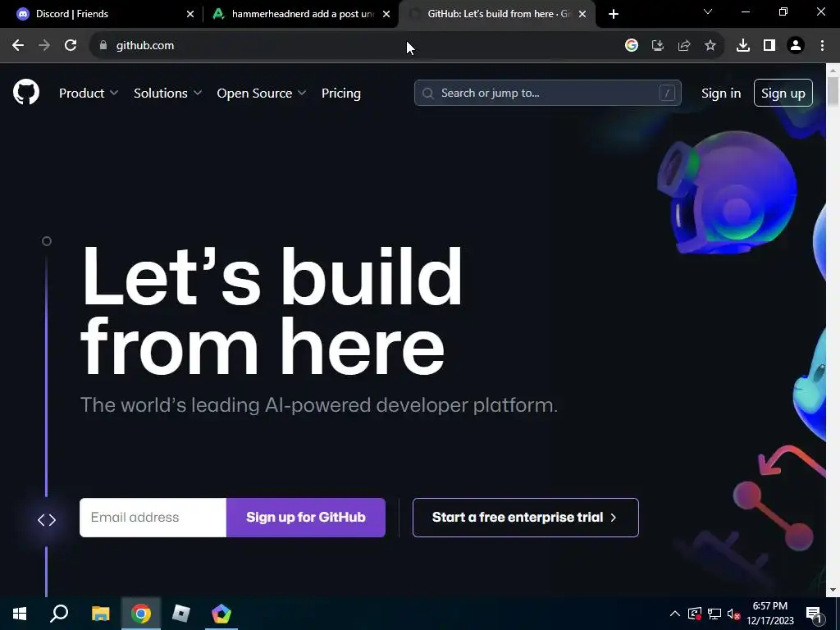Open the tab search dropdown arrow

(x=708, y=11)
